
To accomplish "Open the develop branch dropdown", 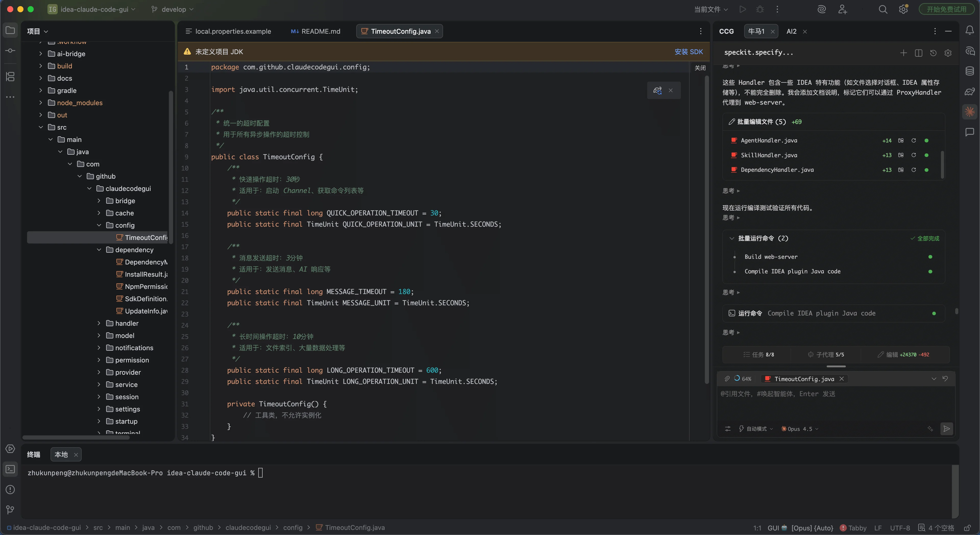I will tap(172, 9).
